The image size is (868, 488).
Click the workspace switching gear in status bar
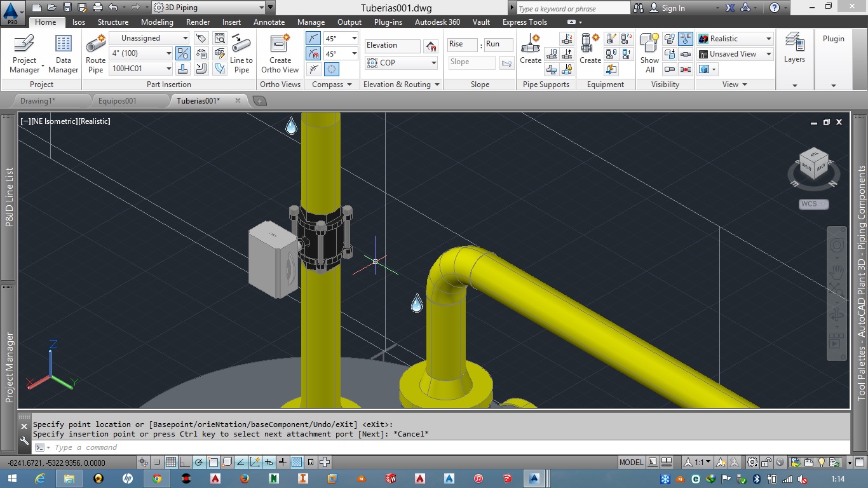click(x=752, y=462)
